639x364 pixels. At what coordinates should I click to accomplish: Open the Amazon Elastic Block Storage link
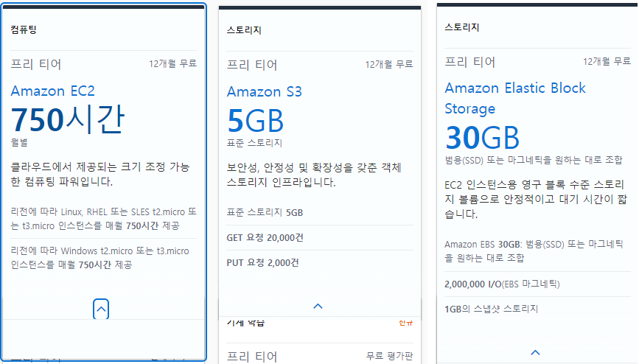pyautogui.click(x=515, y=98)
